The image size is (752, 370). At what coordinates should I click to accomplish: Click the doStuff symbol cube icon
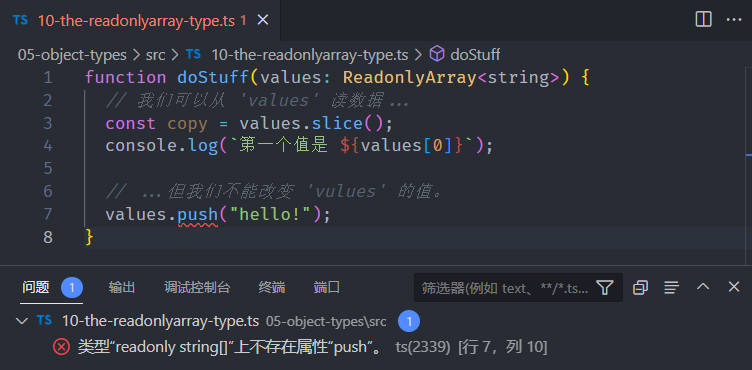[436, 54]
